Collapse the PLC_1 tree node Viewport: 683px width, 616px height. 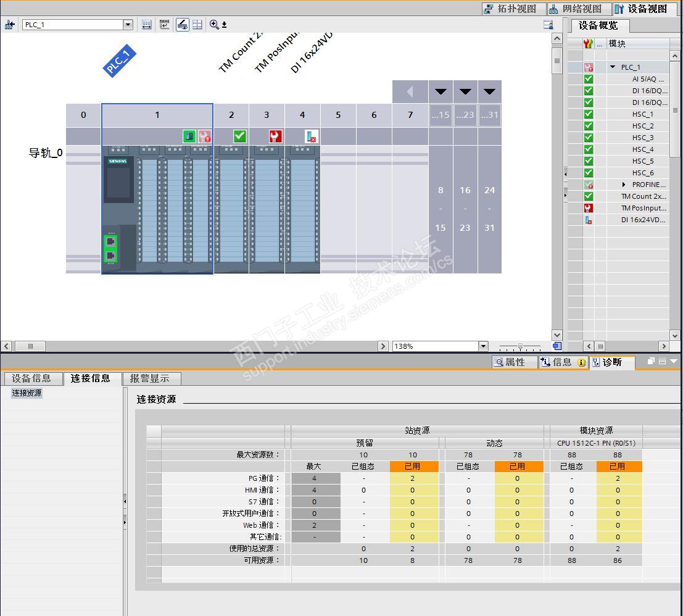613,67
